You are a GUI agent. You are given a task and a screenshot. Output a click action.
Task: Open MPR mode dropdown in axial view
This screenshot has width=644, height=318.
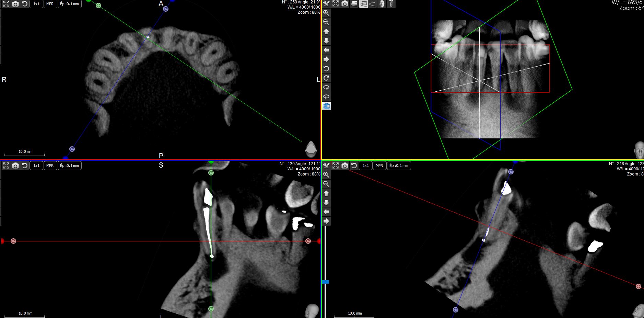(x=50, y=4)
